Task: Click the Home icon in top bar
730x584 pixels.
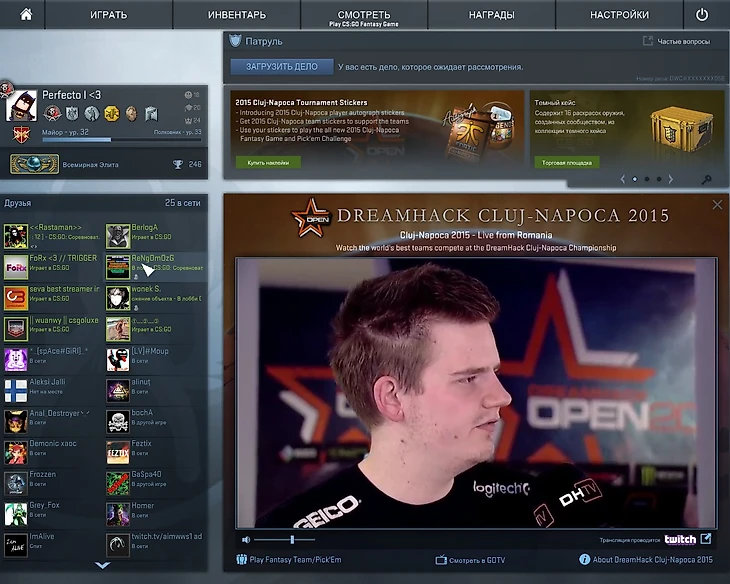Action: (26, 15)
